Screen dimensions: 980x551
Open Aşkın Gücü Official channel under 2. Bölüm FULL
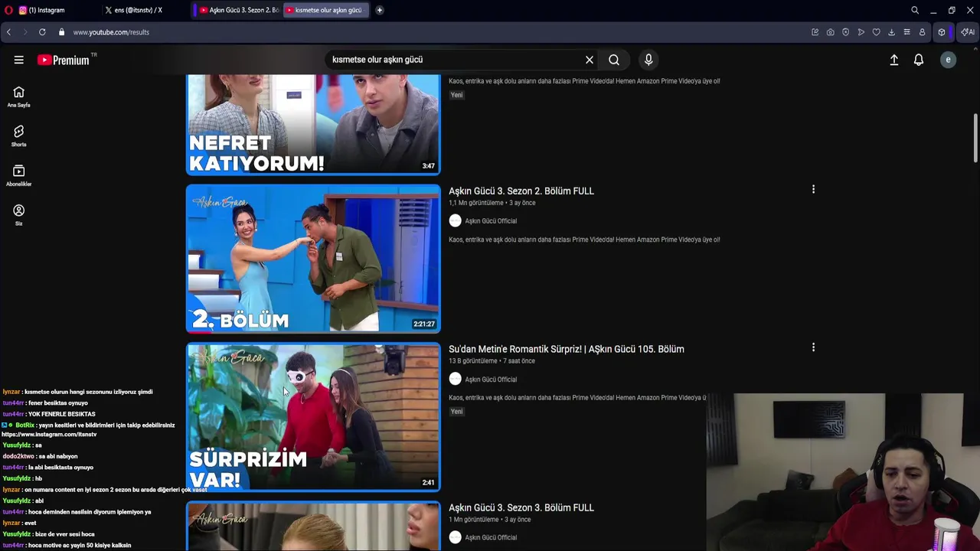coord(491,221)
